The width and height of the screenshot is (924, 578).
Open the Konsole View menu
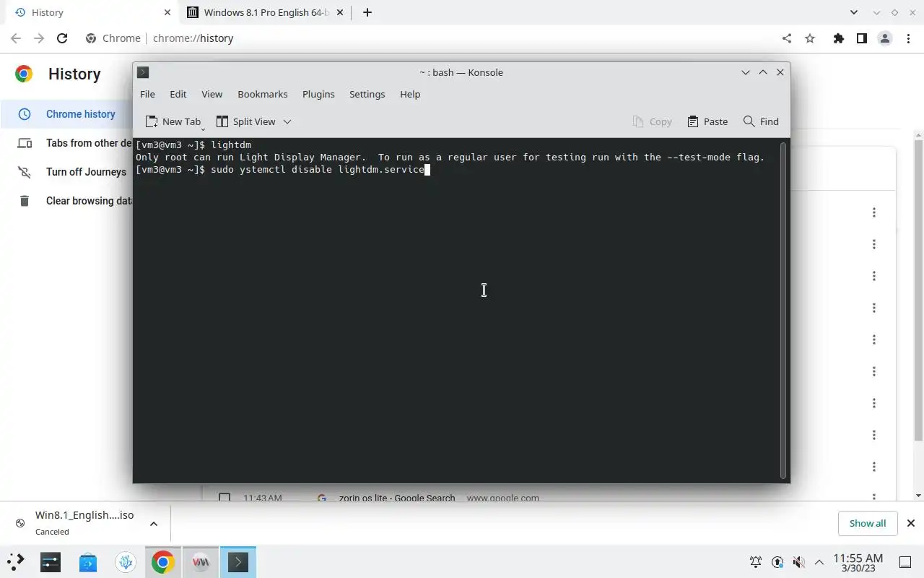point(212,94)
